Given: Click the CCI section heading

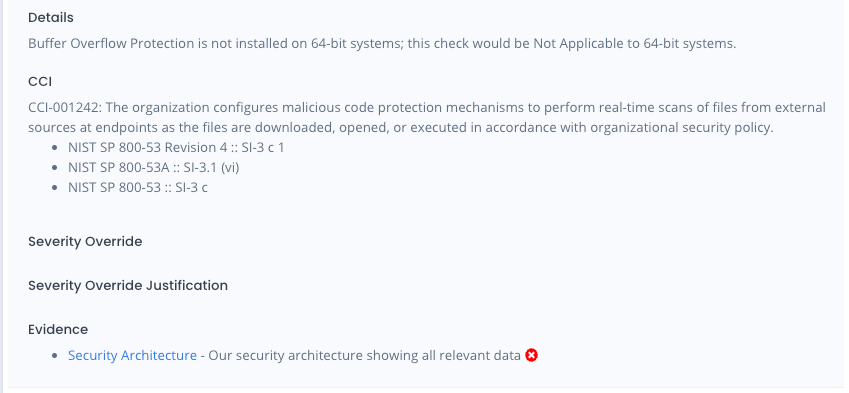Looking at the screenshot, I should pyautogui.click(x=40, y=82).
